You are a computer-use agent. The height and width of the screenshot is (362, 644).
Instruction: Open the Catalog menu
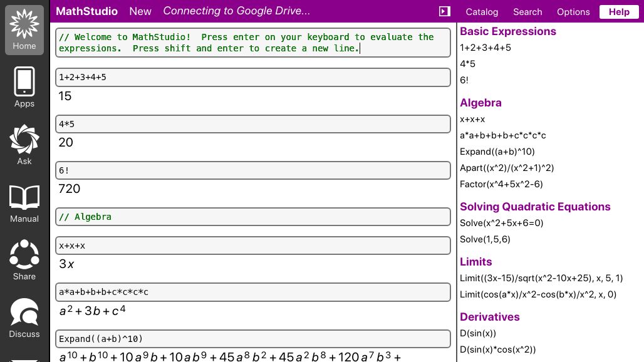click(x=482, y=12)
